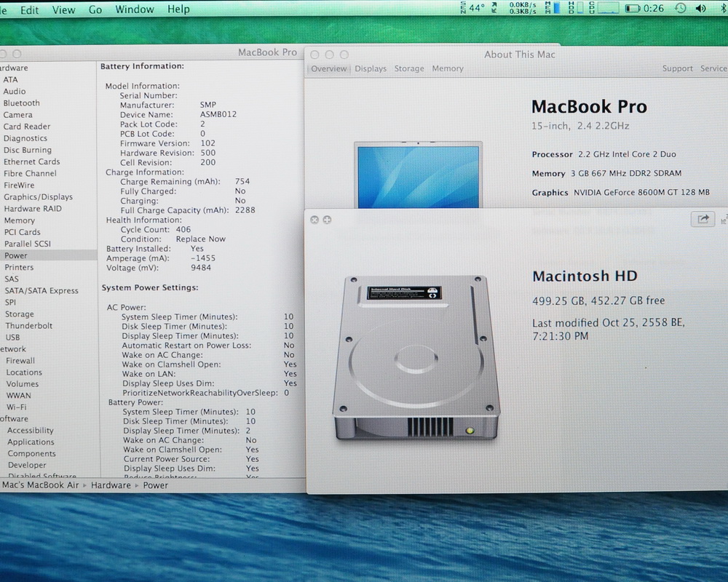Select Bluetooth in the sidebar
Image resolution: width=728 pixels, height=582 pixels.
pyautogui.click(x=21, y=103)
